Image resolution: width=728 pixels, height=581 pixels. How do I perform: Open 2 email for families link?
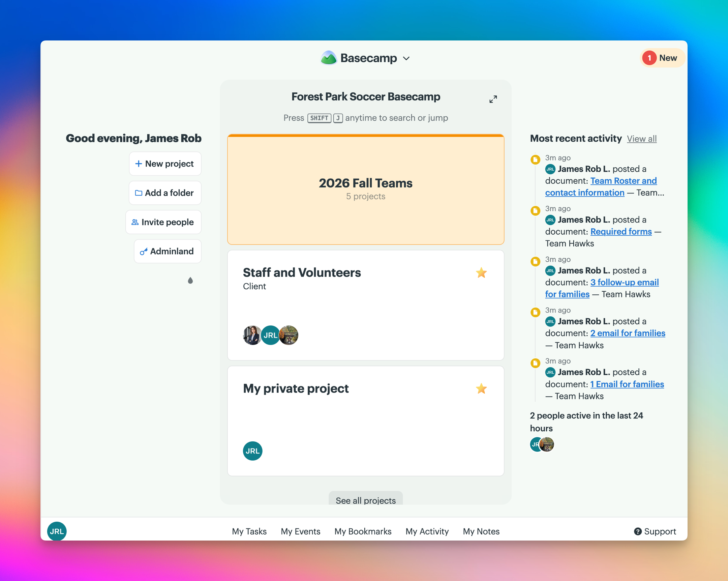tap(628, 333)
